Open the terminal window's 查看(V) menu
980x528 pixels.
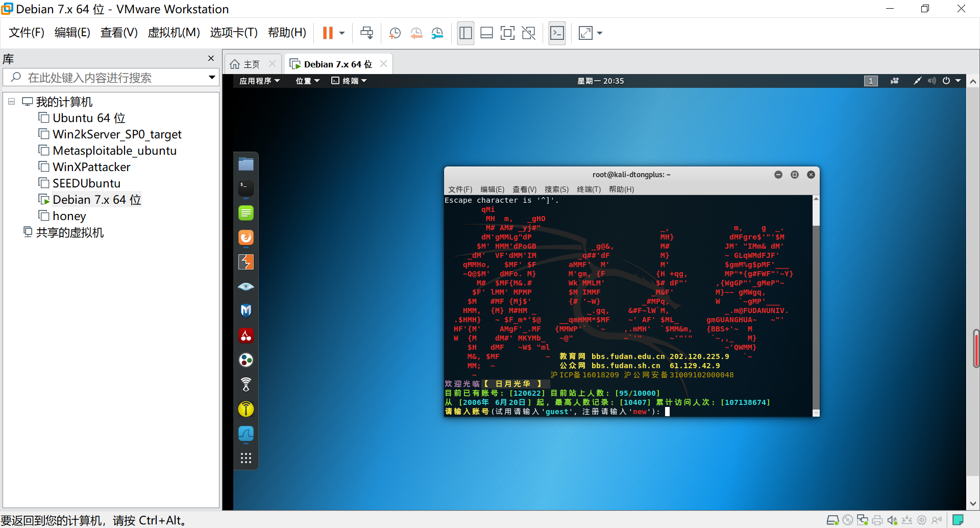pyautogui.click(x=524, y=189)
